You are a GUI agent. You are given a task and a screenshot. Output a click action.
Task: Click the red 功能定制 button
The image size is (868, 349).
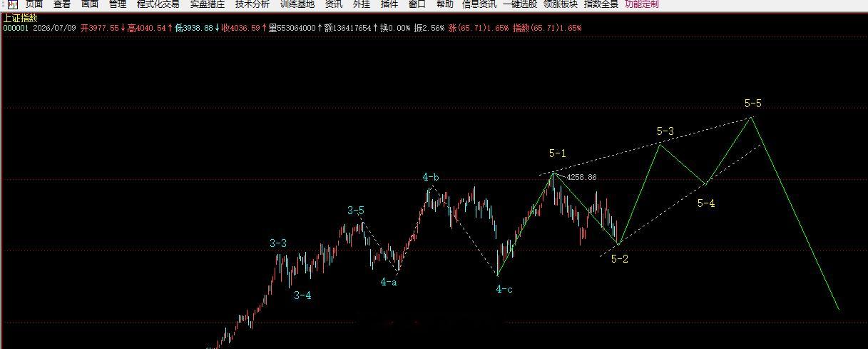[x=642, y=4]
